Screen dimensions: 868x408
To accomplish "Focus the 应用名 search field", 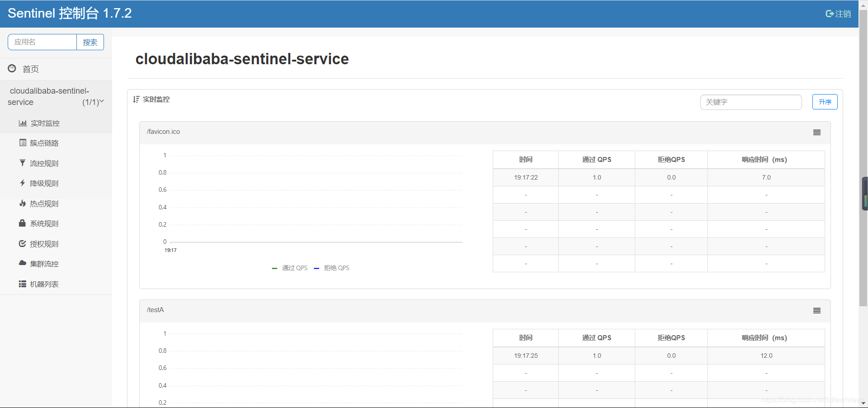I will click(x=42, y=42).
